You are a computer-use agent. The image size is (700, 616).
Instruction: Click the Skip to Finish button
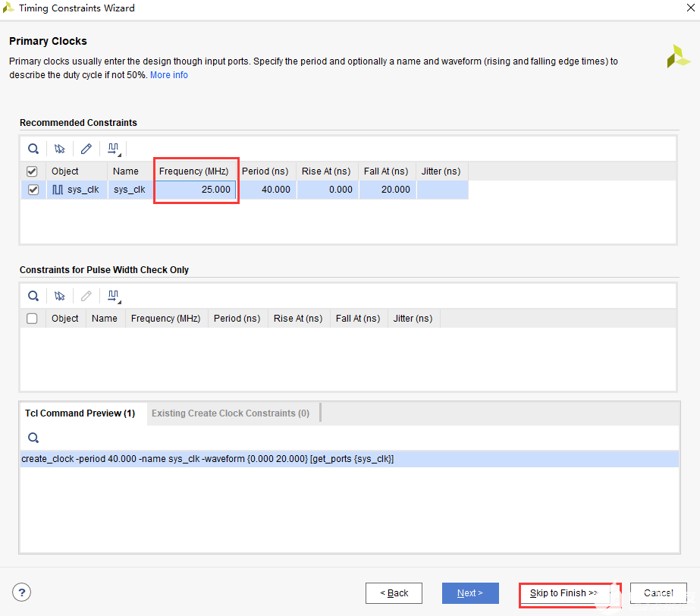coord(564,593)
